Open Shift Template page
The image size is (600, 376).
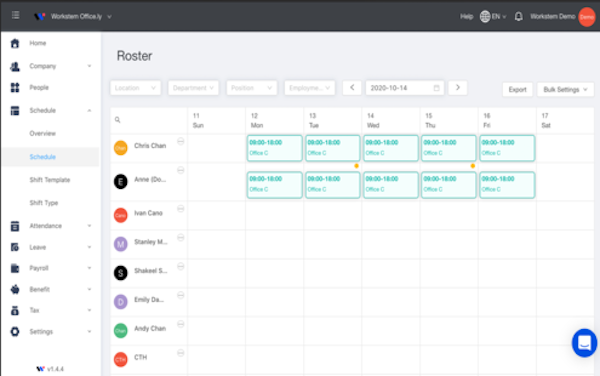(x=50, y=180)
